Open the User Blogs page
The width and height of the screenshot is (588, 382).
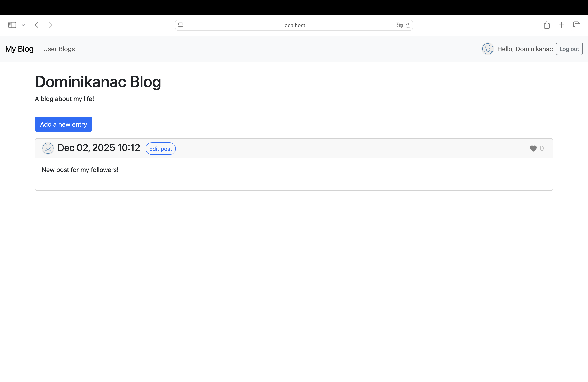(59, 49)
